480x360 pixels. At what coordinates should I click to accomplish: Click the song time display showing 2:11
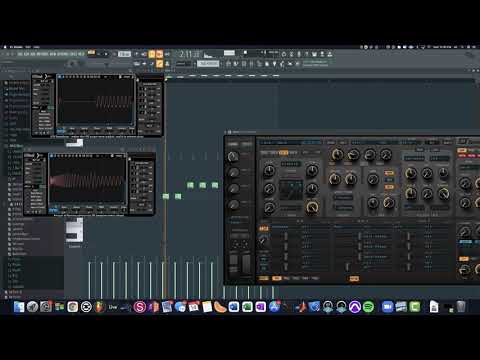tap(190, 54)
